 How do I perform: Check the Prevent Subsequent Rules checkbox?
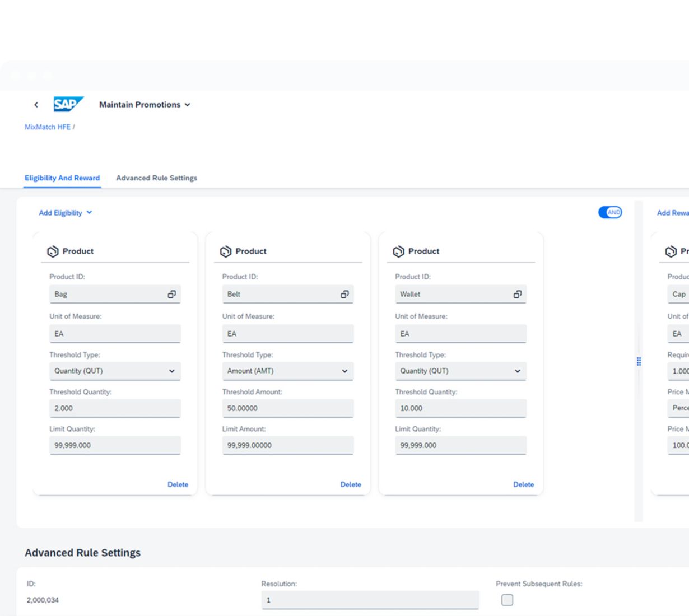[507, 600]
